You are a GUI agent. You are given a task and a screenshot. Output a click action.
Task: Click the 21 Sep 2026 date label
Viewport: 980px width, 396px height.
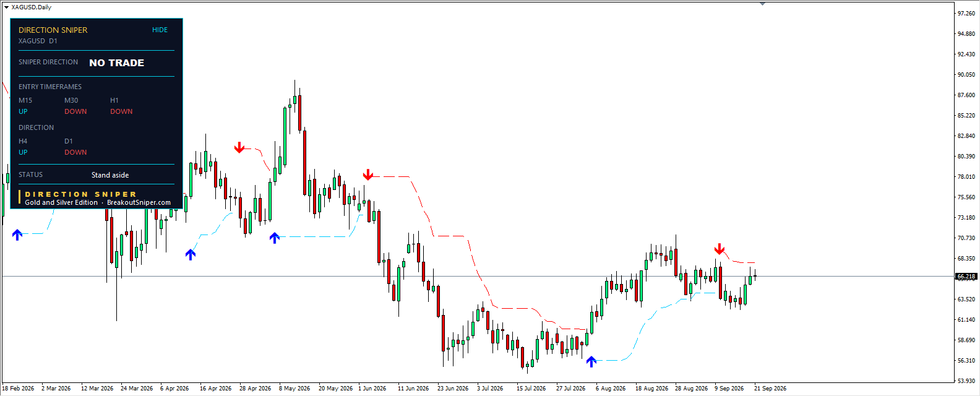click(x=770, y=389)
